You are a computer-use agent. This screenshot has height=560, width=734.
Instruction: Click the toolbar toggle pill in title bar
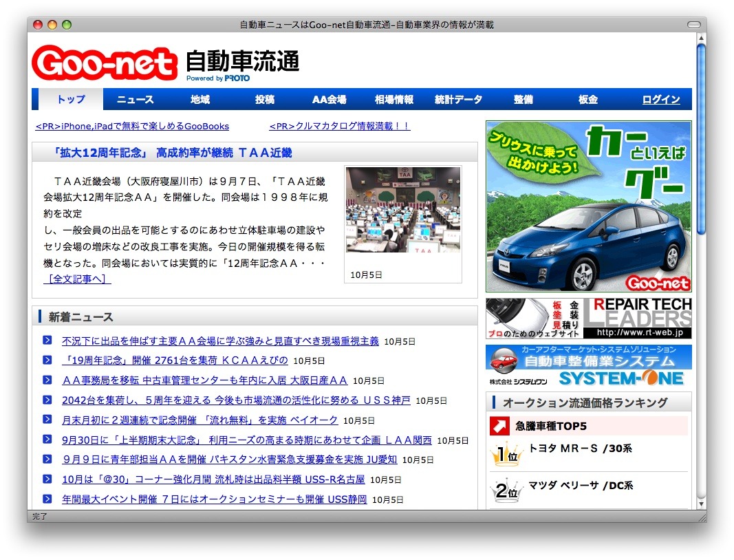coord(693,24)
